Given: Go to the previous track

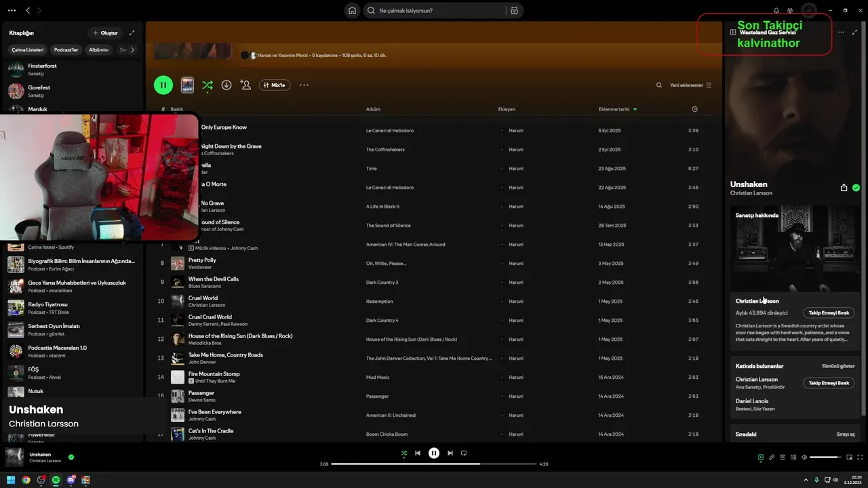Looking at the screenshot, I should pos(418,453).
